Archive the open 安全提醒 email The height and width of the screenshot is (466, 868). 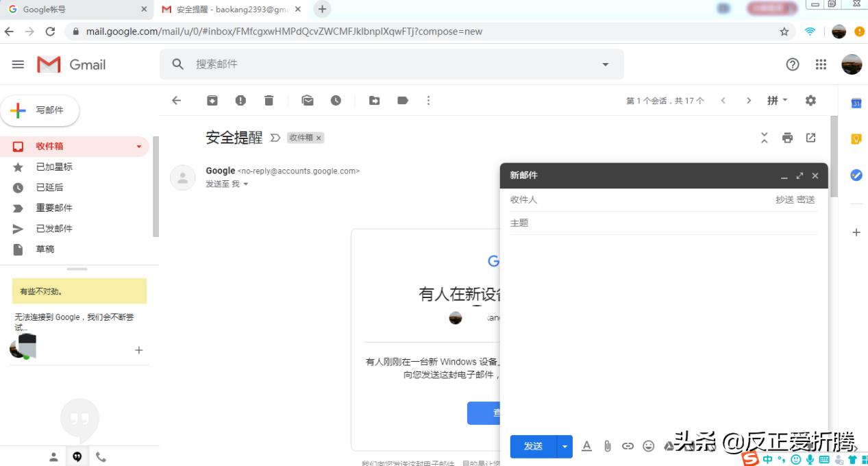(x=212, y=100)
